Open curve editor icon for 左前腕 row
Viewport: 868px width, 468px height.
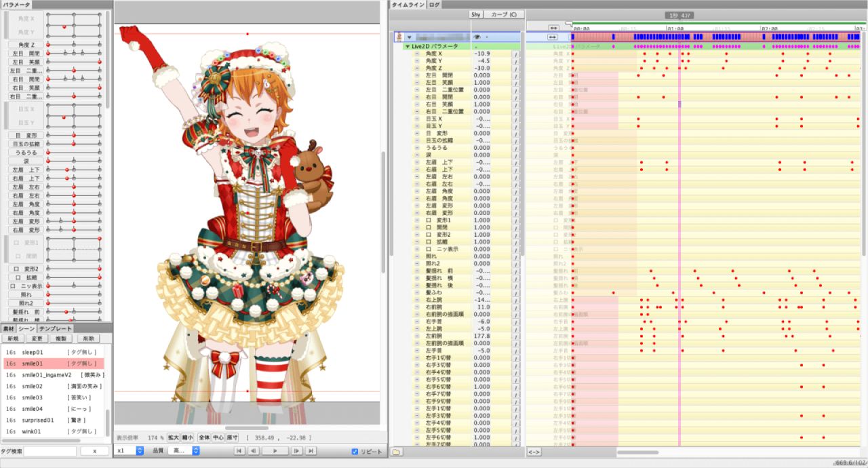[515, 336]
